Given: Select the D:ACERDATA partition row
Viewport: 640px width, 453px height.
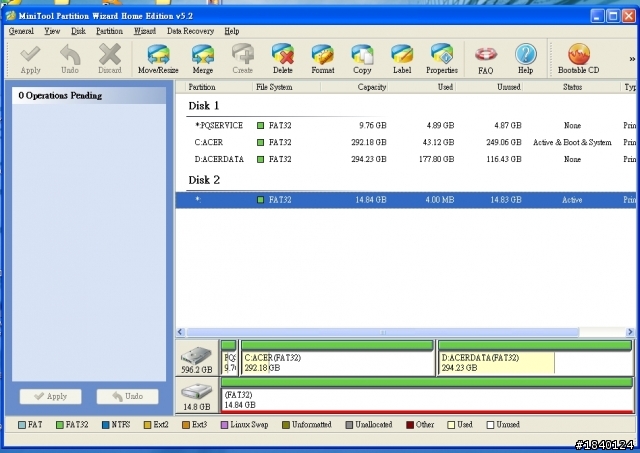Looking at the screenshot, I should point(406,159).
